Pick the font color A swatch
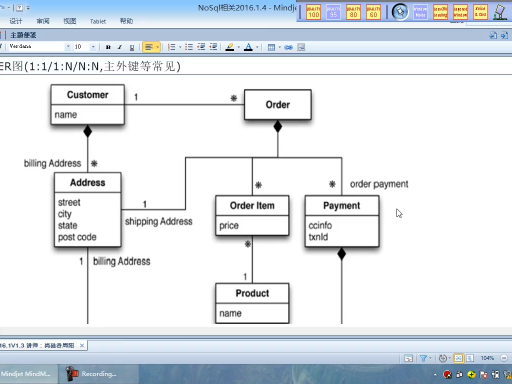This screenshot has width=512, height=384. pyautogui.click(x=248, y=47)
